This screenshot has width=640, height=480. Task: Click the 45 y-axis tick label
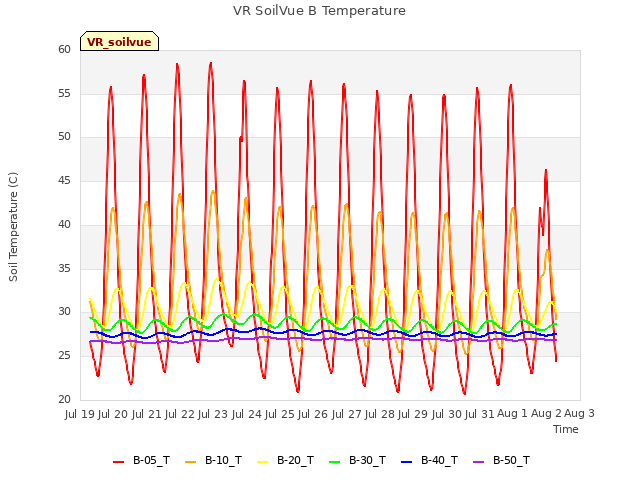pos(64,180)
